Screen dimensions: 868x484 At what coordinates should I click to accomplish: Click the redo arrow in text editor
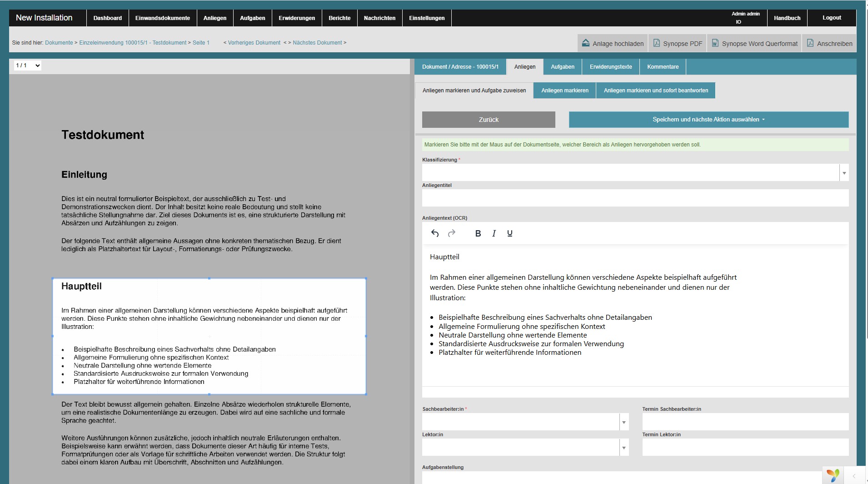pyautogui.click(x=451, y=233)
